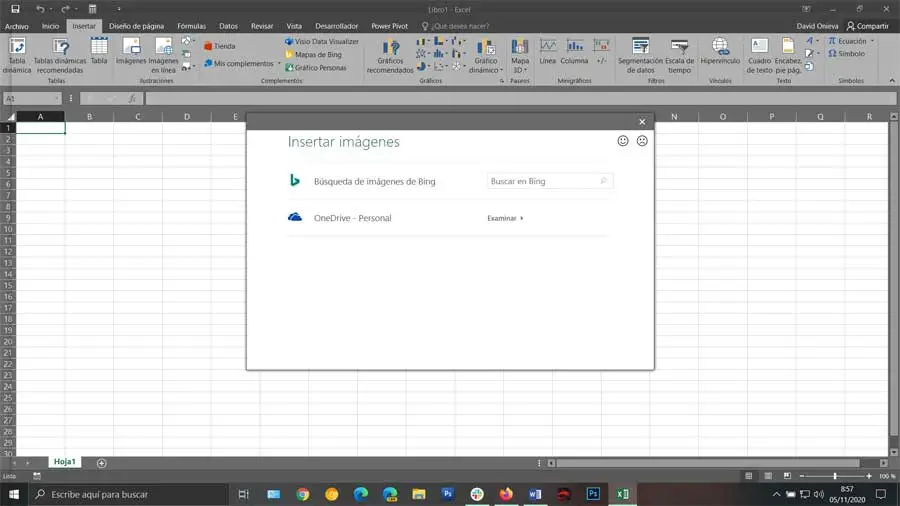
Task: Click the Bing search magnifier icon
Action: click(604, 181)
